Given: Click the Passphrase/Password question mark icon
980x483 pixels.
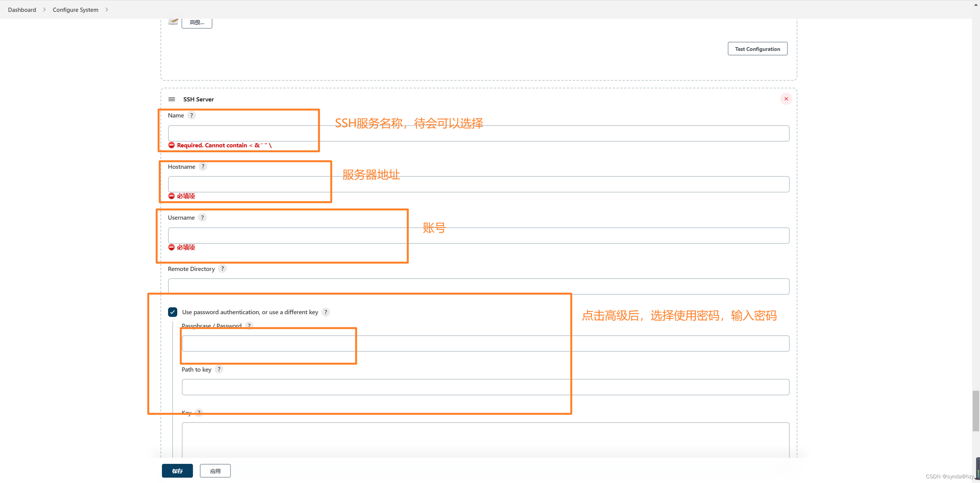Looking at the screenshot, I should (249, 326).
